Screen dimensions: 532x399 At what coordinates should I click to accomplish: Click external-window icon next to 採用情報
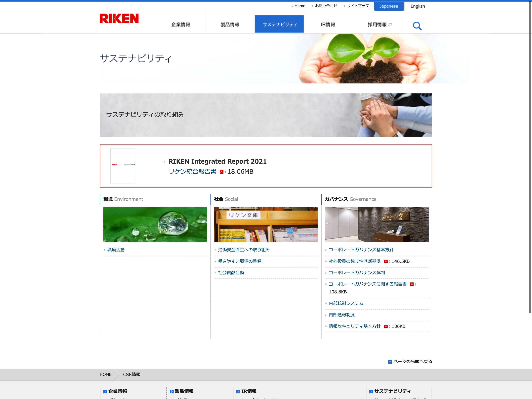(x=390, y=25)
